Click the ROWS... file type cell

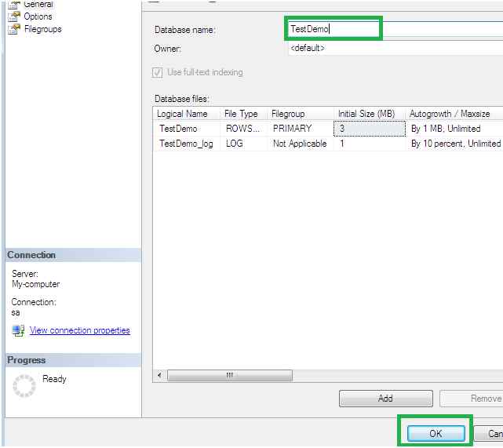244,129
